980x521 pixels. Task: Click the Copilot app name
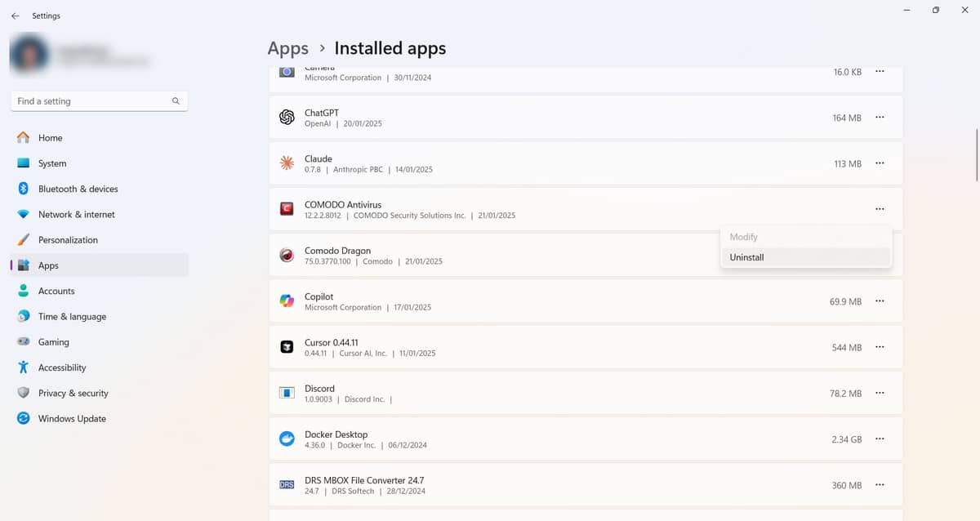click(319, 296)
